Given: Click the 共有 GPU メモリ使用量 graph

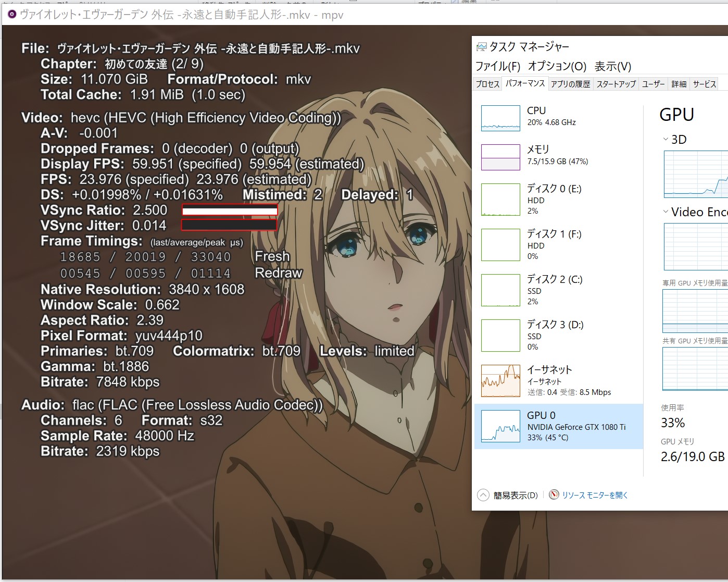Looking at the screenshot, I should 695,368.
